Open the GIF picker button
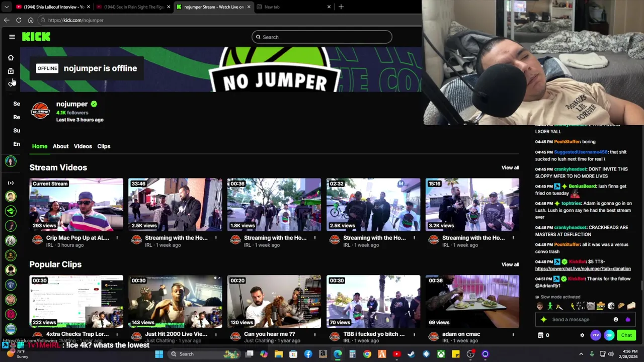This screenshot has height=362, width=644. 609,335
